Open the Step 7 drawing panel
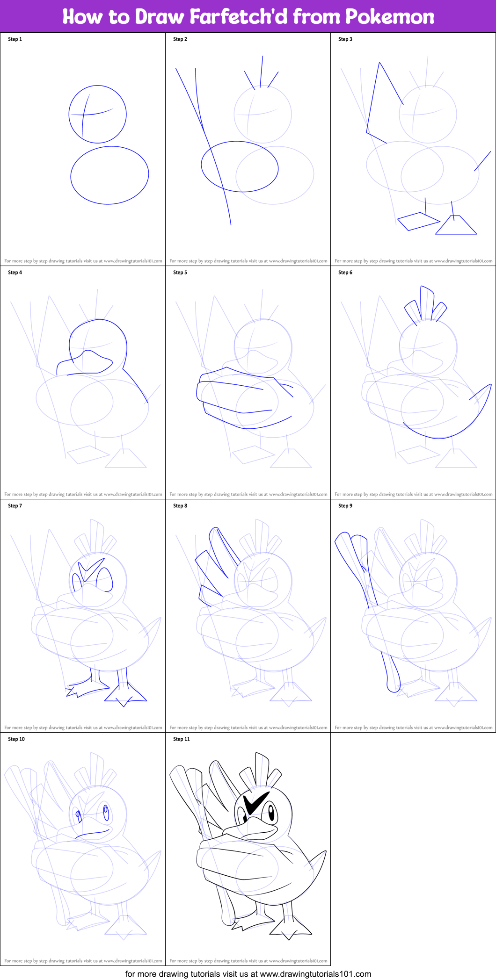This screenshot has width=496, height=980. pos(83,616)
